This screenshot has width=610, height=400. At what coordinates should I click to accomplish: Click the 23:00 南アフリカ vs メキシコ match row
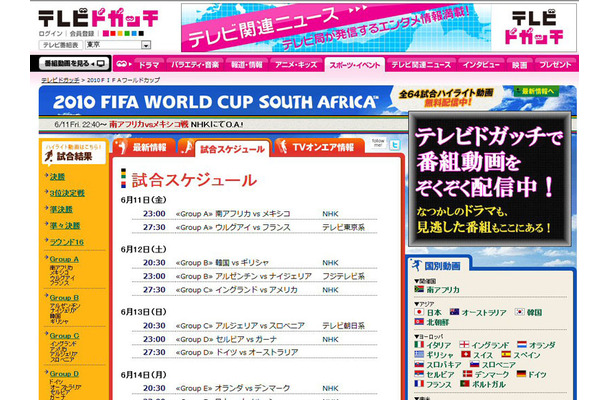click(x=254, y=214)
